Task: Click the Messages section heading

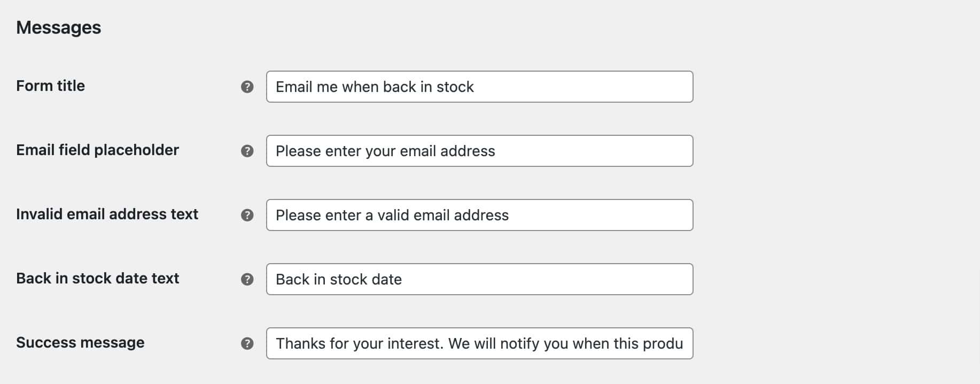Action: pyautogui.click(x=58, y=27)
